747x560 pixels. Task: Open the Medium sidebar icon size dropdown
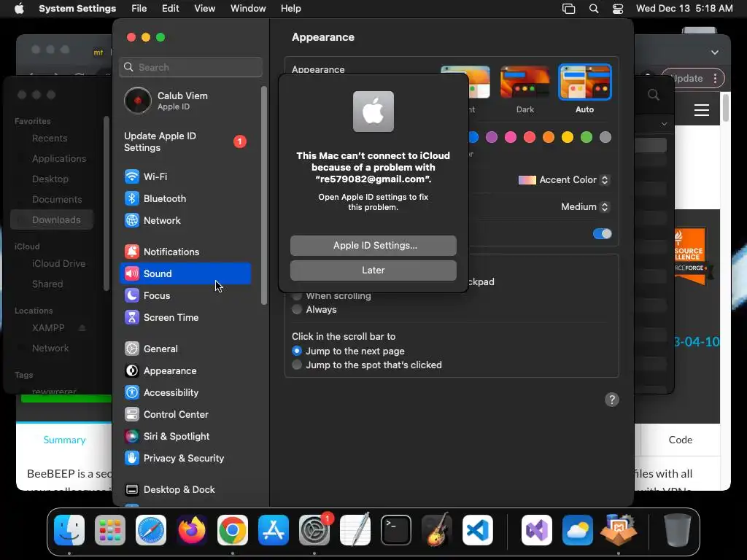coord(585,206)
